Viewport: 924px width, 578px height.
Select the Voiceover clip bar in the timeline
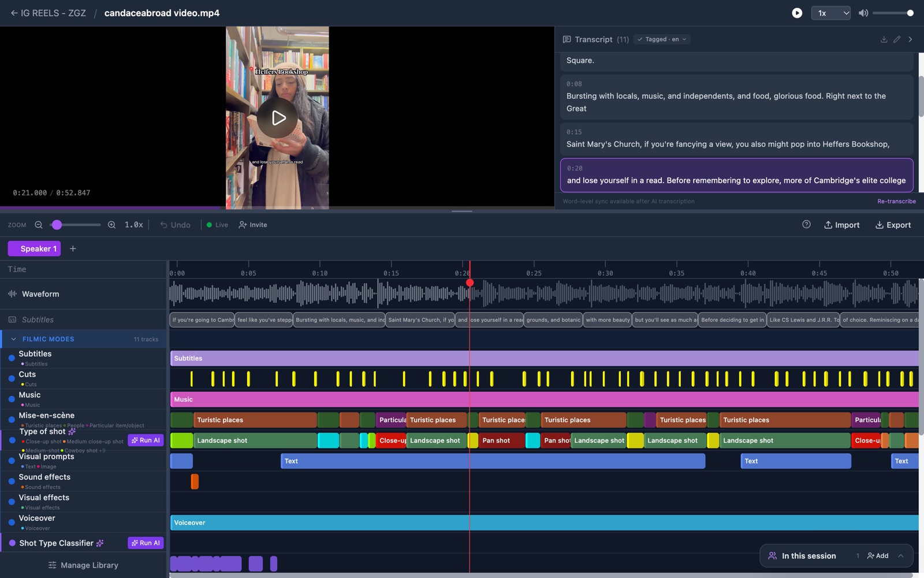click(544, 523)
